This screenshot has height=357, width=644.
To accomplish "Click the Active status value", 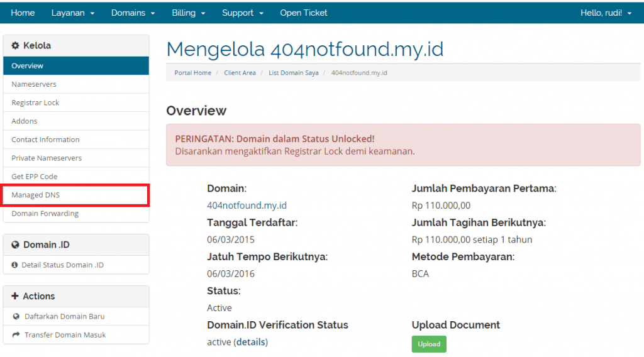I will click(x=219, y=308).
